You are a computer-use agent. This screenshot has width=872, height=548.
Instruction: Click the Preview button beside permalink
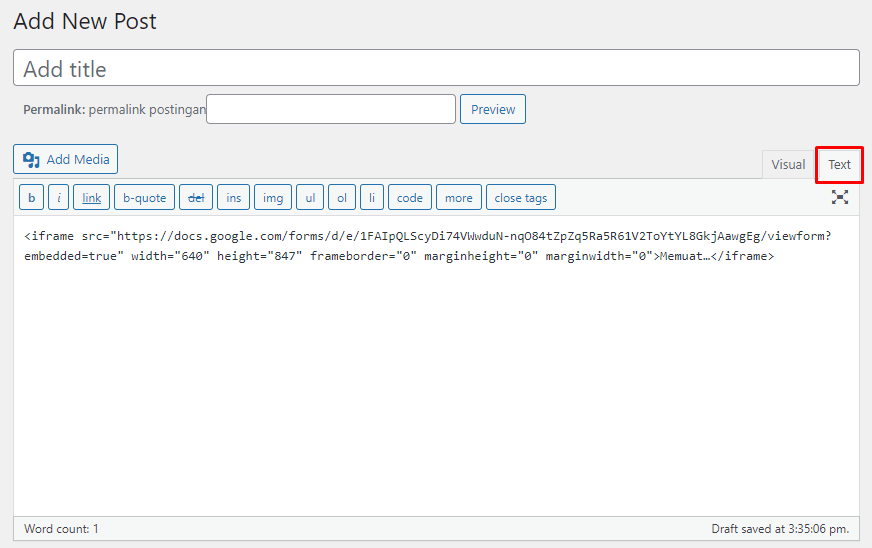pyautogui.click(x=493, y=110)
